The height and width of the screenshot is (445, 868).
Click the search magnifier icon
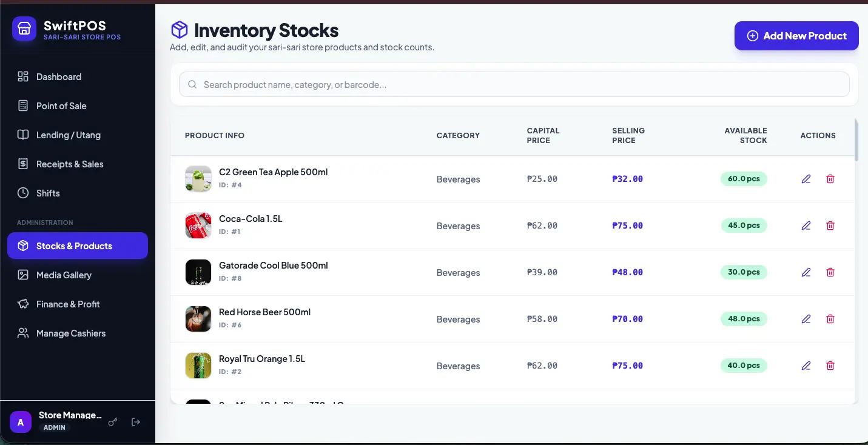click(192, 85)
